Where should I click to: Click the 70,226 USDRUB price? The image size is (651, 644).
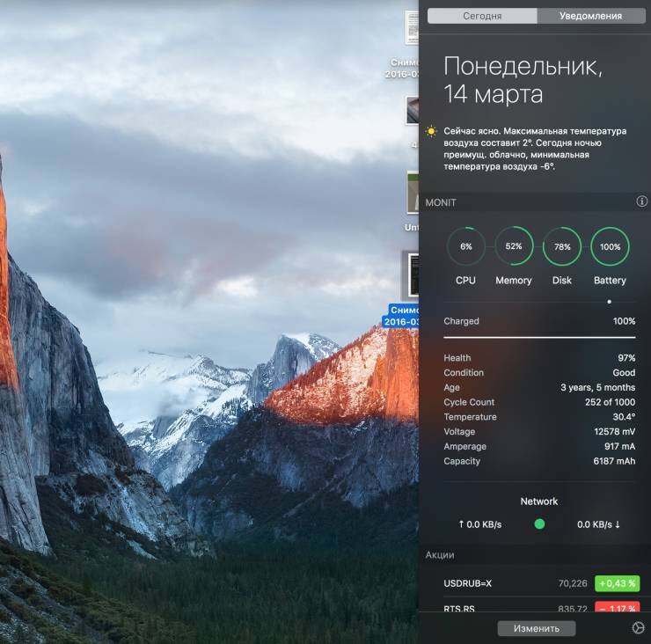click(573, 583)
